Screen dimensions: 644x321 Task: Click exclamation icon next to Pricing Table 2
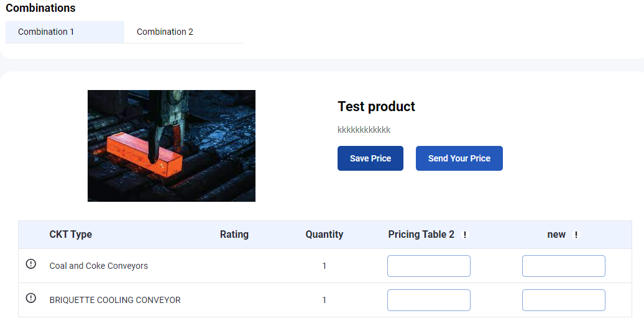[x=465, y=235]
